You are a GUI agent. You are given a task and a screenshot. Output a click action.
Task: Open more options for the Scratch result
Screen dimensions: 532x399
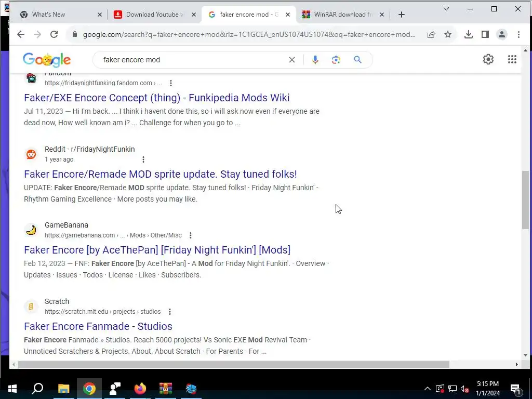click(170, 312)
